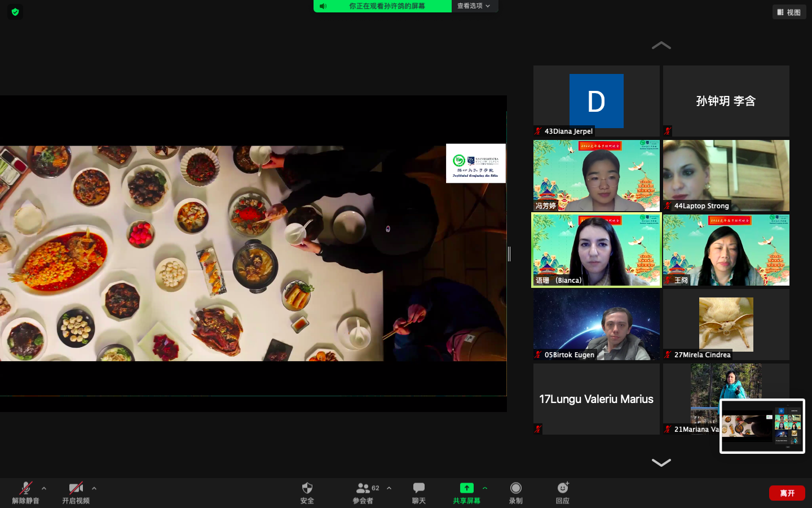Expand audio options arrow beside microphone

tap(44, 488)
